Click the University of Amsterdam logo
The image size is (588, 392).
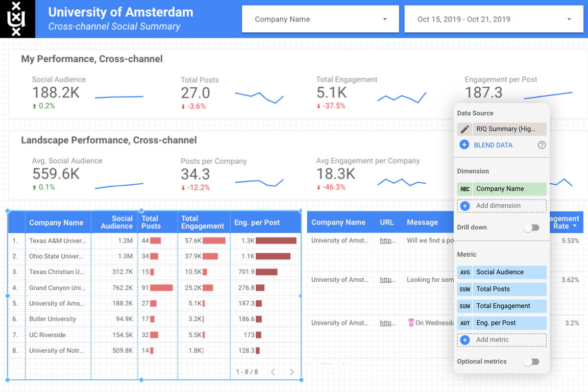click(18, 19)
